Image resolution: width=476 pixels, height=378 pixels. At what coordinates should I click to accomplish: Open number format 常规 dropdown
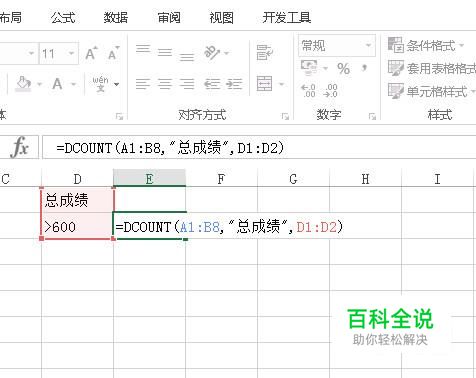pos(368,45)
